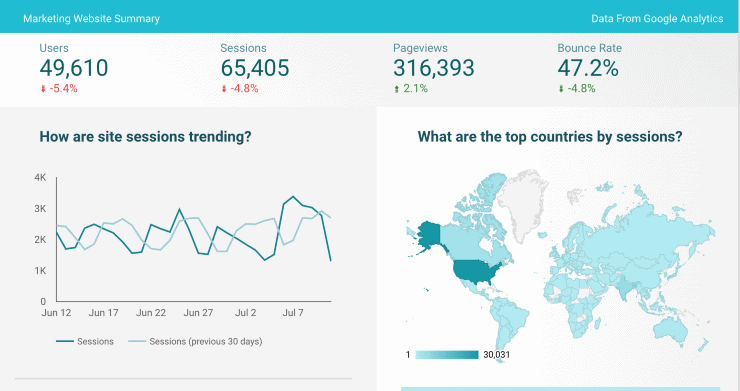Image resolution: width=740 pixels, height=391 pixels.
Task: Click the 3K y-axis label
Action: 40,209
